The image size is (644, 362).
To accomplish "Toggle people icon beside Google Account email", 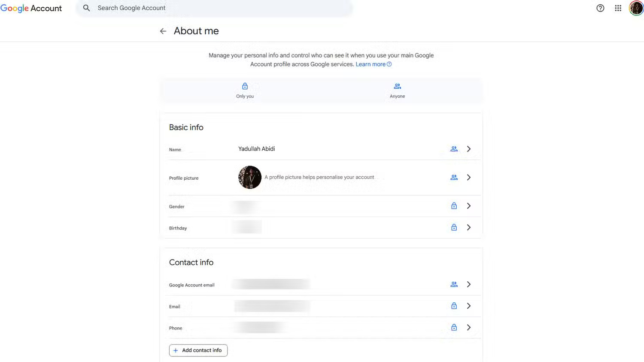I will pos(454,284).
